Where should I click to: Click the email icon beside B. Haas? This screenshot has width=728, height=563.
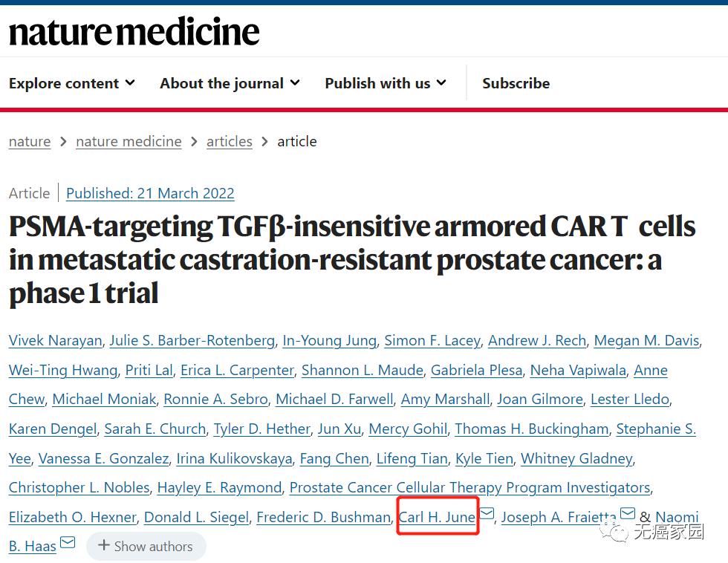click(68, 543)
